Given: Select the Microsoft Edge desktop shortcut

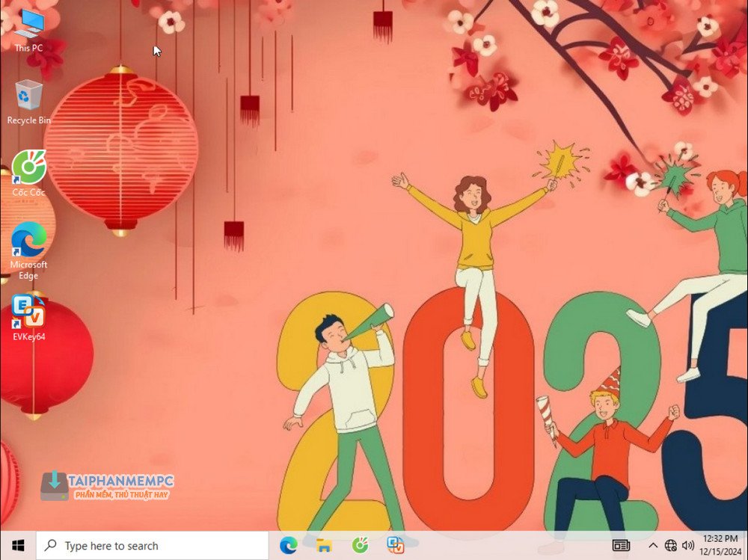Looking at the screenshot, I should pyautogui.click(x=28, y=249).
